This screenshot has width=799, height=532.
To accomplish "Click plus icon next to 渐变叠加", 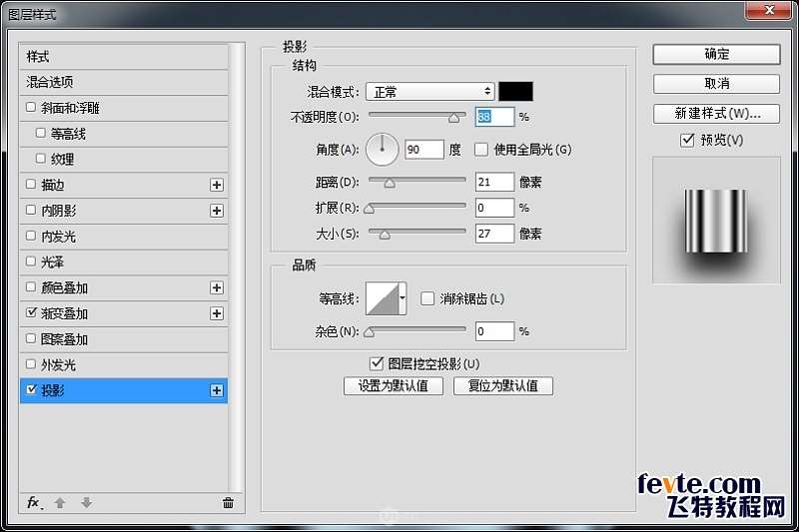I will point(216,313).
